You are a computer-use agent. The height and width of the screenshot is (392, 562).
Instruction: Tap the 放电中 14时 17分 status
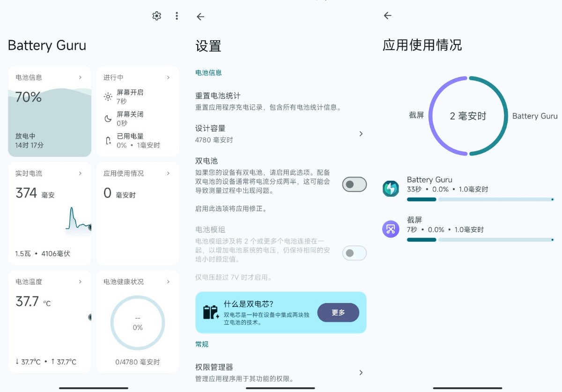(x=30, y=141)
